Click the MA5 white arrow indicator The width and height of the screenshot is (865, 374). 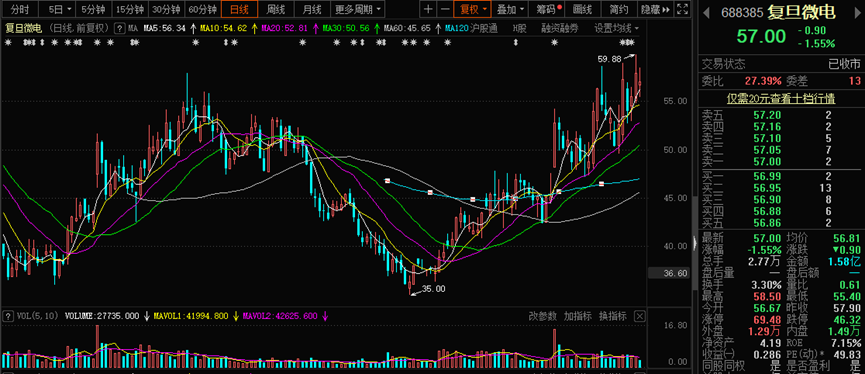pyautogui.click(x=193, y=28)
